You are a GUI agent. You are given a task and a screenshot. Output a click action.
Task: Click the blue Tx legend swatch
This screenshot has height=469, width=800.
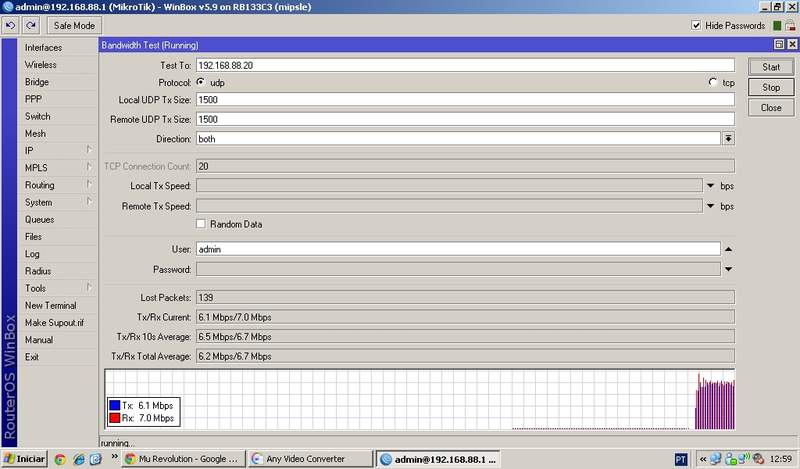coord(115,405)
